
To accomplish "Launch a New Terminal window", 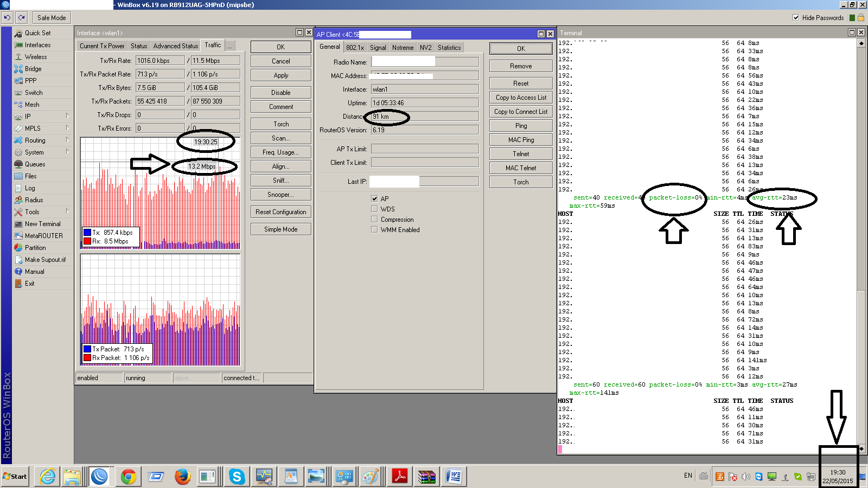I will pyautogui.click(x=43, y=224).
